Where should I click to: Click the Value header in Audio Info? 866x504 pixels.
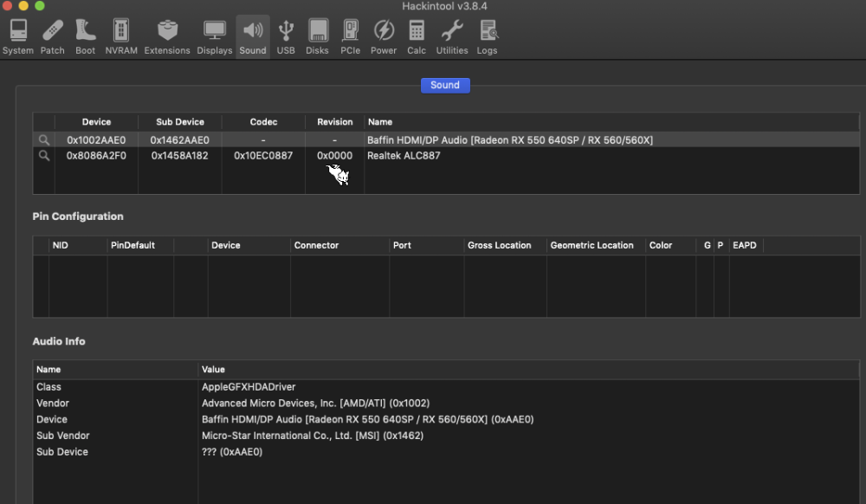(x=213, y=369)
